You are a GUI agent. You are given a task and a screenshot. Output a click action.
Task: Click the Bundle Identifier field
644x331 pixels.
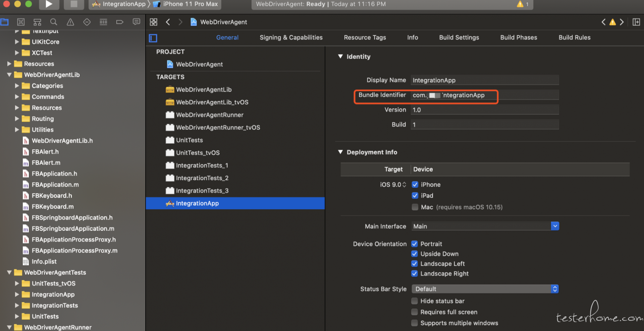[x=485, y=95]
